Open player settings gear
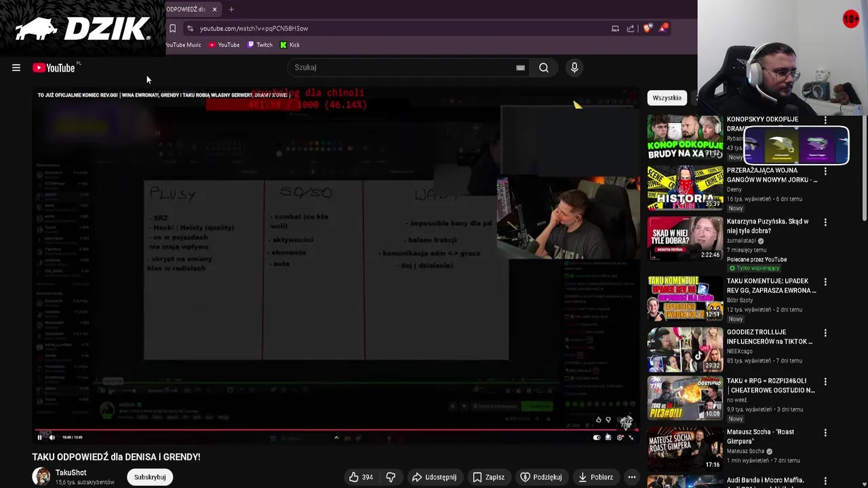 pos(620,437)
